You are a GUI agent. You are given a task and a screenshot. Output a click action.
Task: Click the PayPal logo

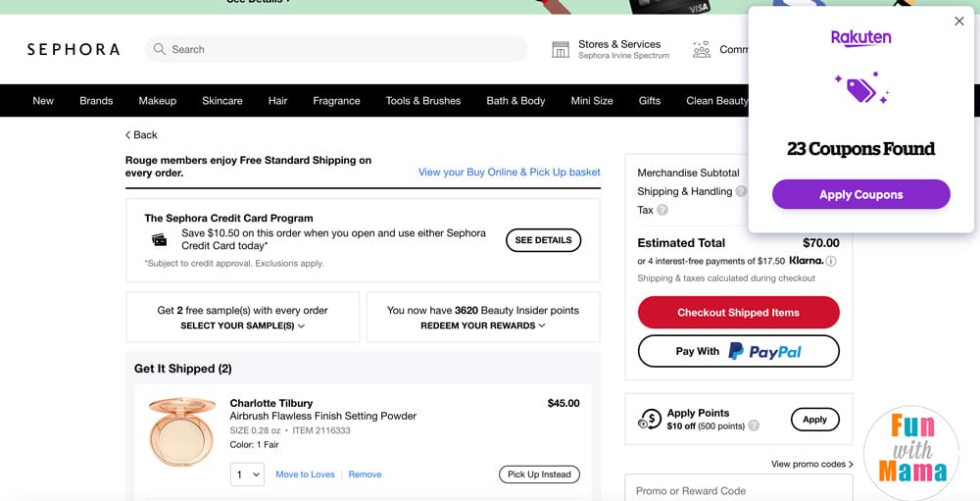[x=765, y=352]
